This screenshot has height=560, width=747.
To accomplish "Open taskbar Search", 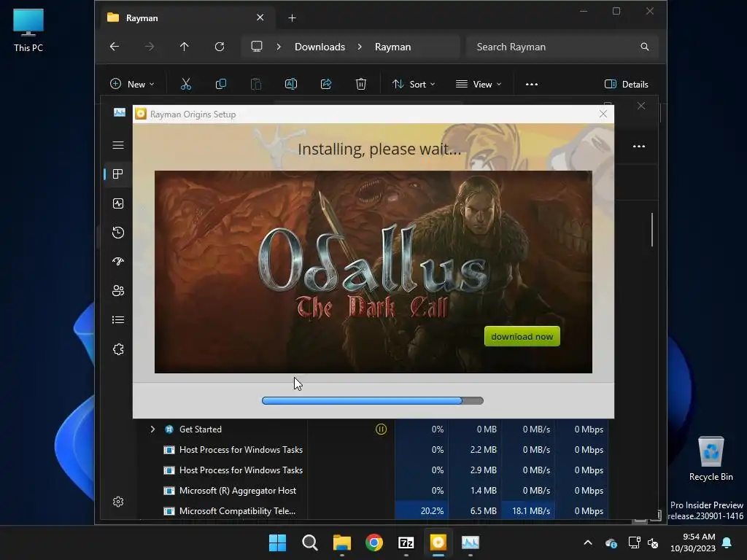I will [x=309, y=542].
